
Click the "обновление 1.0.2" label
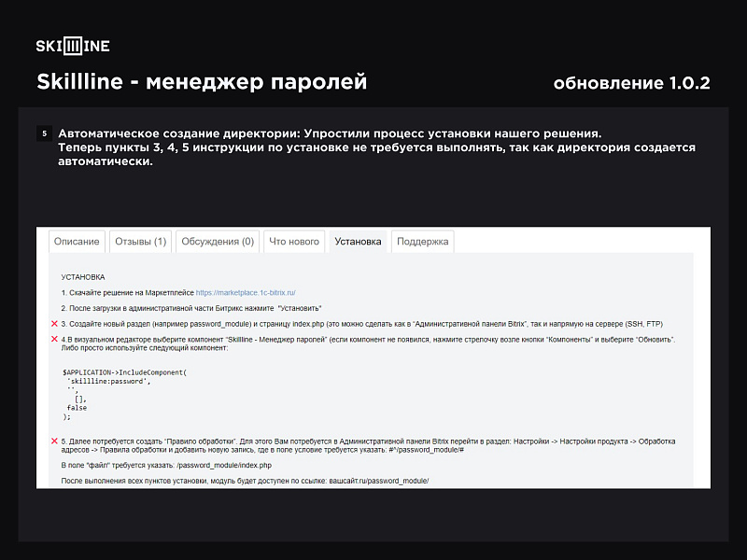click(x=634, y=82)
